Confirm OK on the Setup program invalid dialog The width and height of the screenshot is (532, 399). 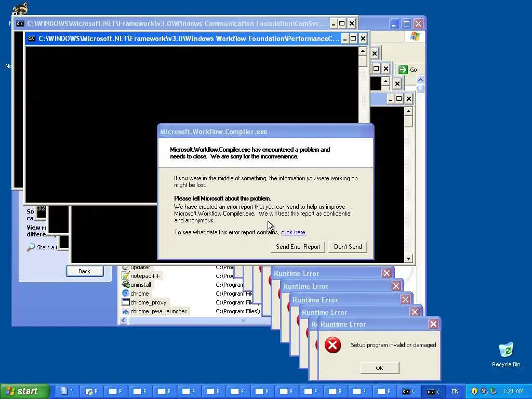[x=379, y=368]
